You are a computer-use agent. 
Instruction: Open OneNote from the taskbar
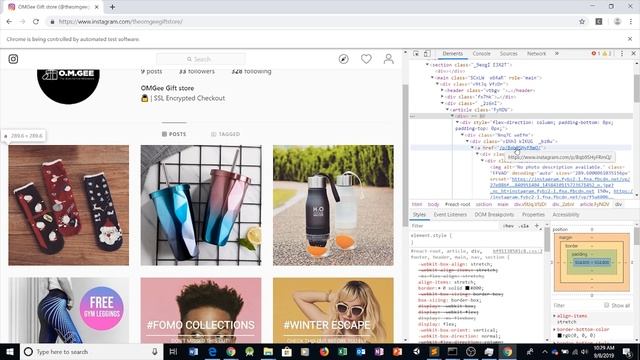pos(379,351)
